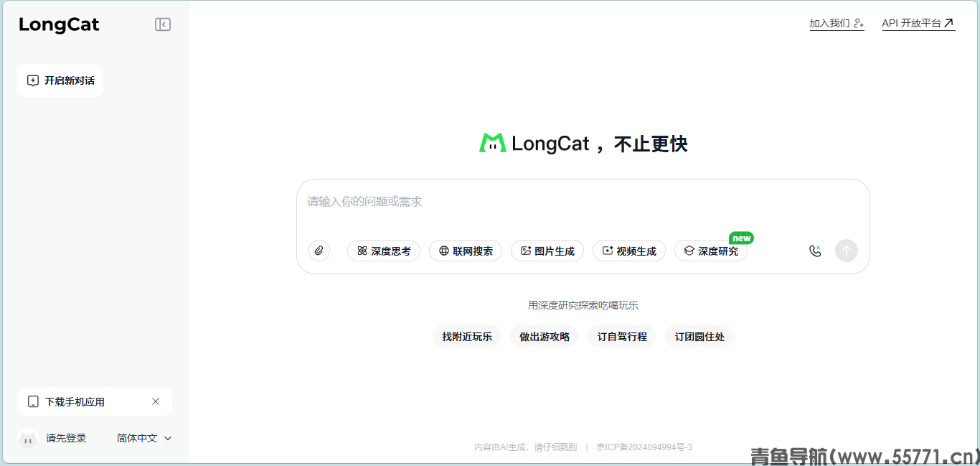980x466 pixels.
Task: Click the user avatar icon
Action: [x=28, y=438]
